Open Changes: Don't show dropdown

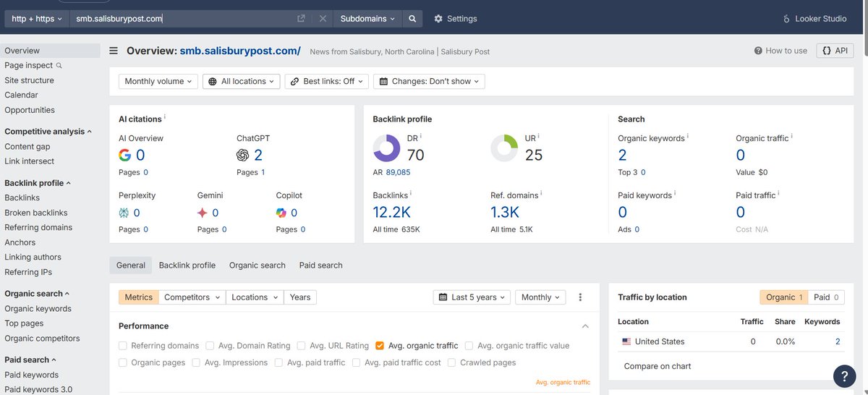pyautogui.click(x=429, y=82)
